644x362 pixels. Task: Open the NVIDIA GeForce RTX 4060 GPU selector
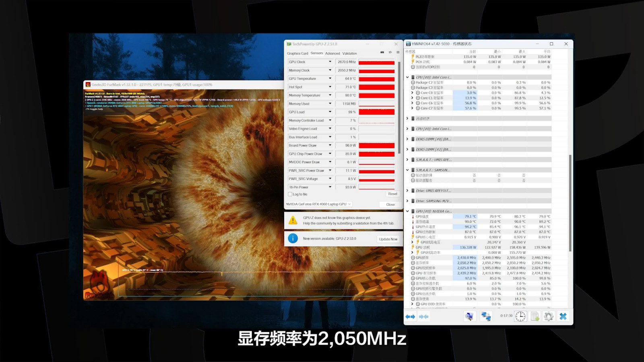coord(319,204)
